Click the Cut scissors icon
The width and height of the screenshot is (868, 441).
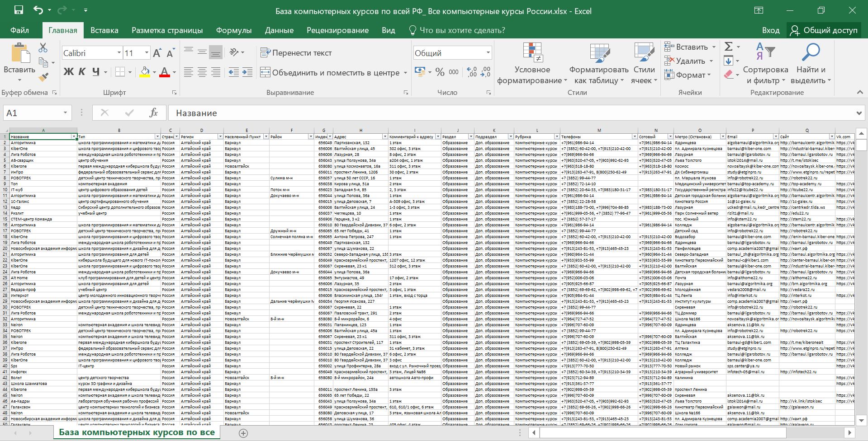click(x=43, y=47)
